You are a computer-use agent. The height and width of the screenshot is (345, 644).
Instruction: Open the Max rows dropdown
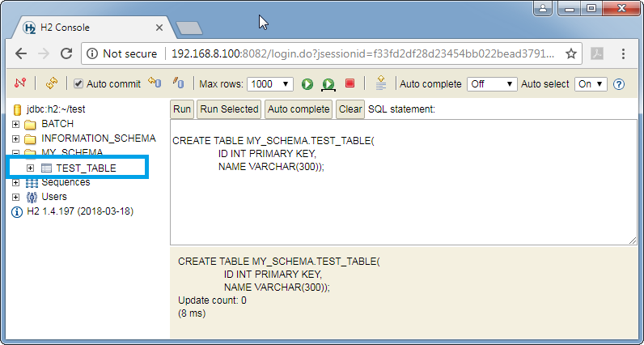click(x=270, y=84)
